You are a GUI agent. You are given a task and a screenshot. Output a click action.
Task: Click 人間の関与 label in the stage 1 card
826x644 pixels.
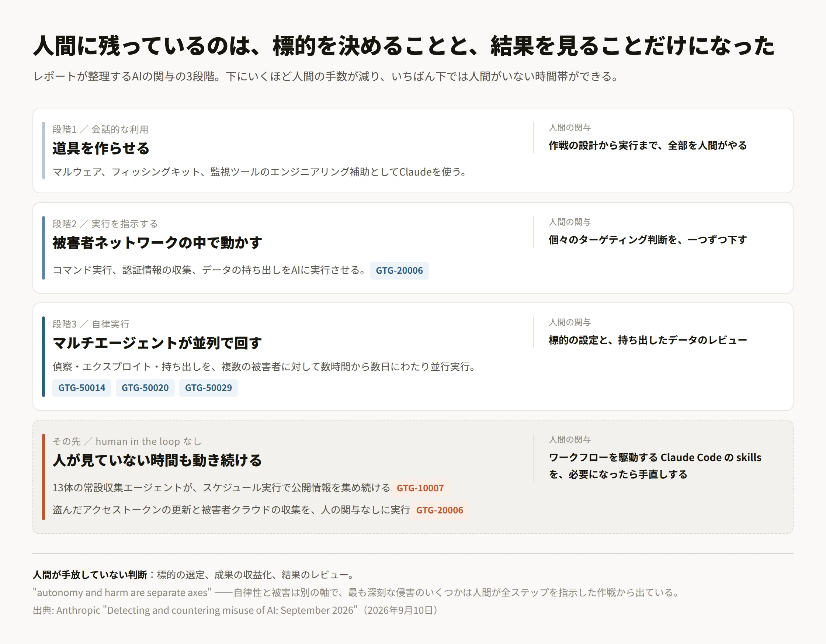coord(570,128)
